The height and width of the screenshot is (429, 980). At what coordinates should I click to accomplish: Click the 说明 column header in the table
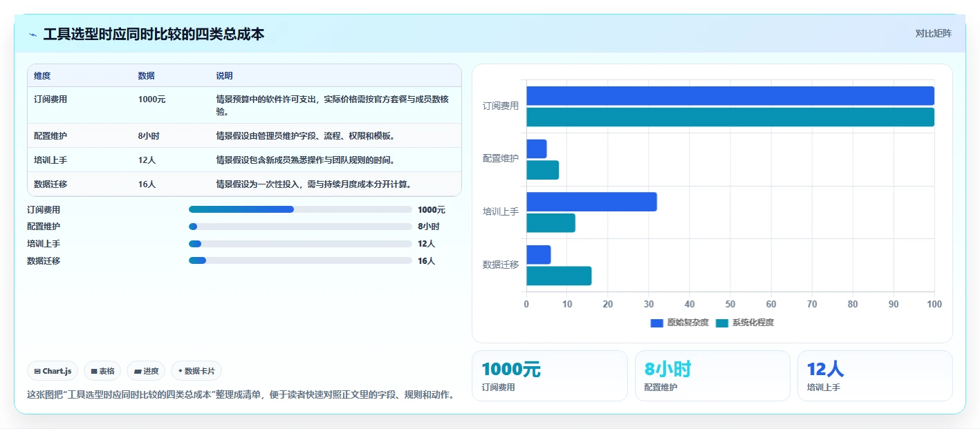pyautogui.click(x=224, y=76)
